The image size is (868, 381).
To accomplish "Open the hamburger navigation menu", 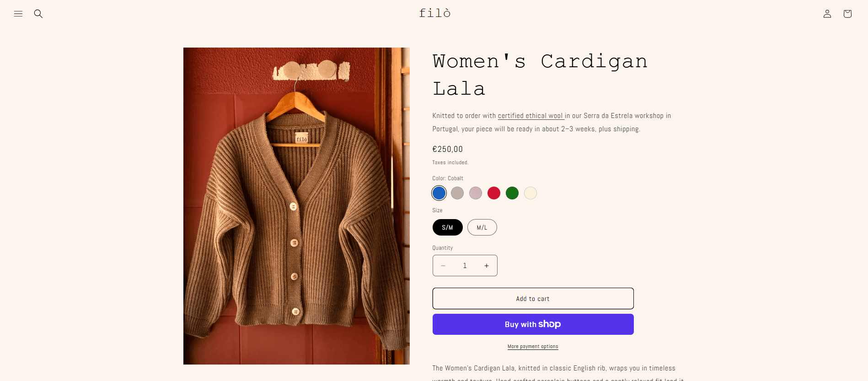I will click(18, 14).
